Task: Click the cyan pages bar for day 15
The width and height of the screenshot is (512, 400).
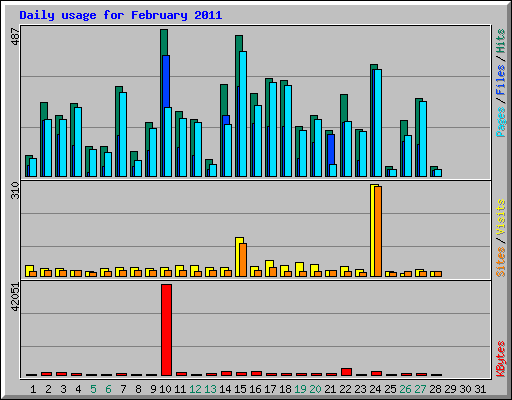Action: (x=243, y=114)
